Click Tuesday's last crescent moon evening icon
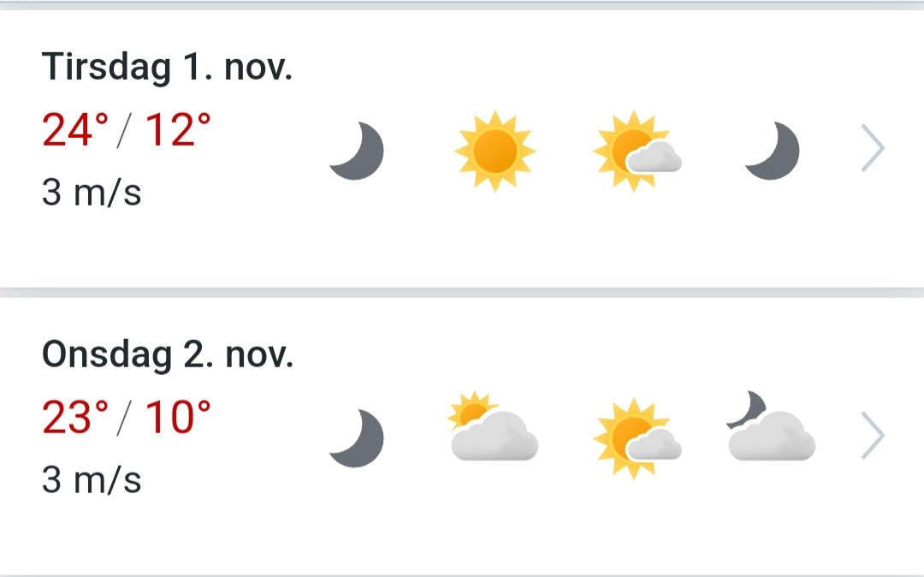 (773, 152)
